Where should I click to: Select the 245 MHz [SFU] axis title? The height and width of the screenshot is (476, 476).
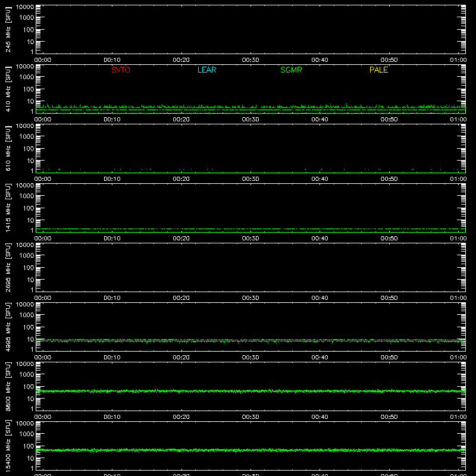pos(8,30)
